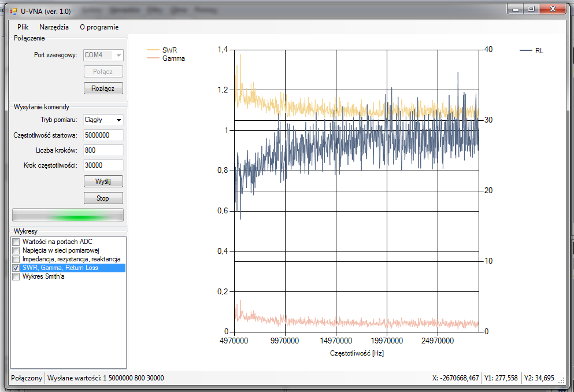The image size is (574, 392).
Task: Toggle 'Impedancja, rezystancja, reaktancja' checkbox
Action: tap(16, 259)
